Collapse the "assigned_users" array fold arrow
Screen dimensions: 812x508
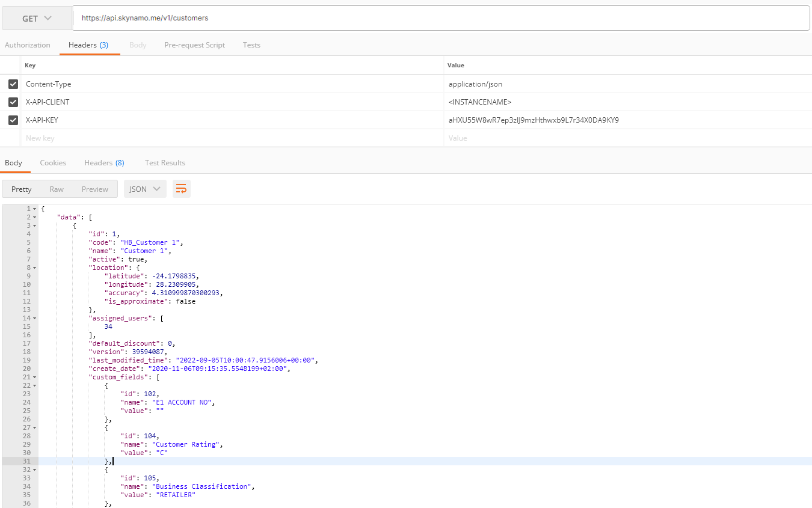pyautogui.click(x=34, y=318)
